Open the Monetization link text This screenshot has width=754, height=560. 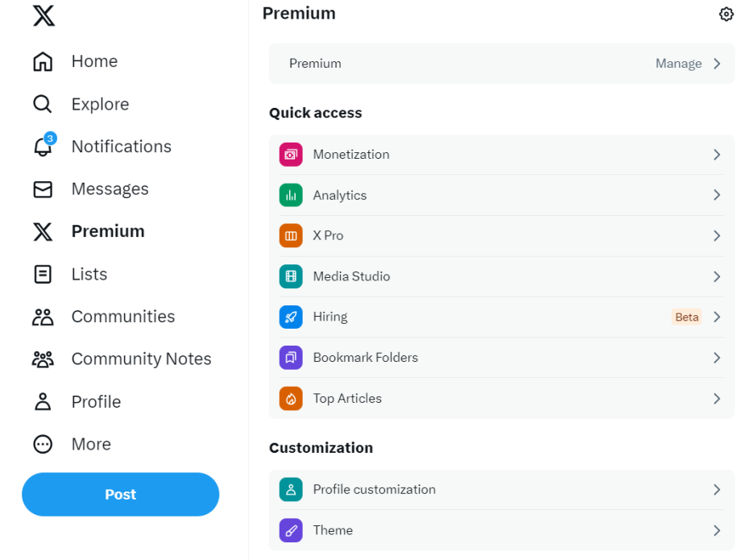point(351,155)
